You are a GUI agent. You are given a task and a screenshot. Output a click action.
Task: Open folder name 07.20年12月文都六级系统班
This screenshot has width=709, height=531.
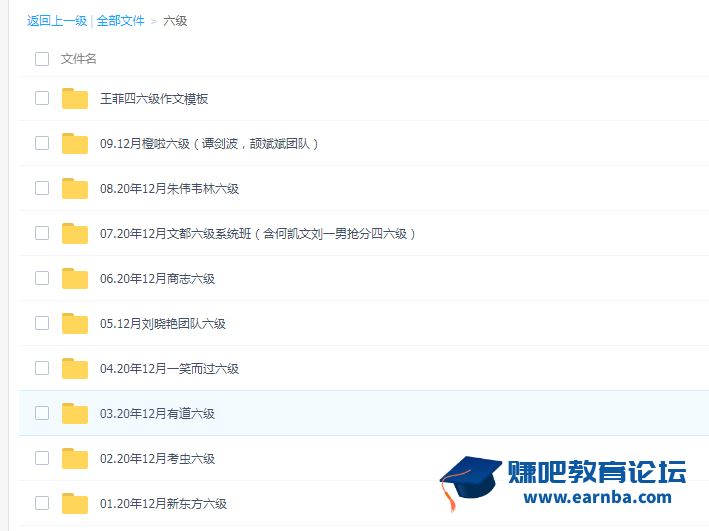coord(258,234)
